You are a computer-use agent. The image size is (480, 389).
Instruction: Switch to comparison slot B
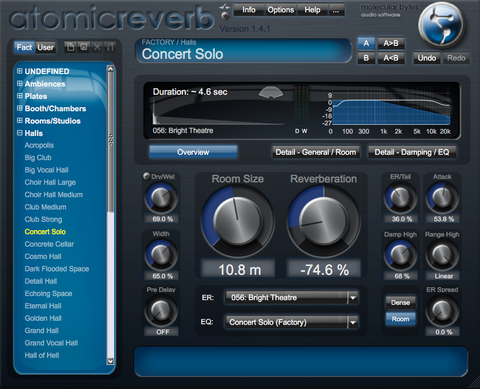366,58
